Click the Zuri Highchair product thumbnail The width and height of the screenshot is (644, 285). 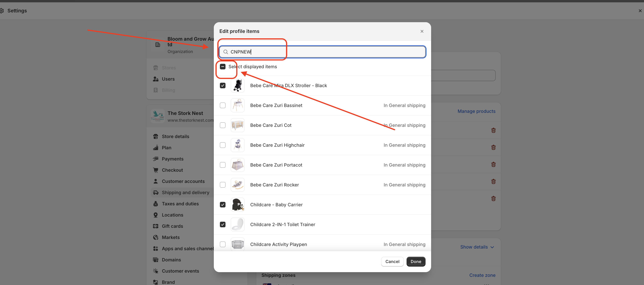237,145
